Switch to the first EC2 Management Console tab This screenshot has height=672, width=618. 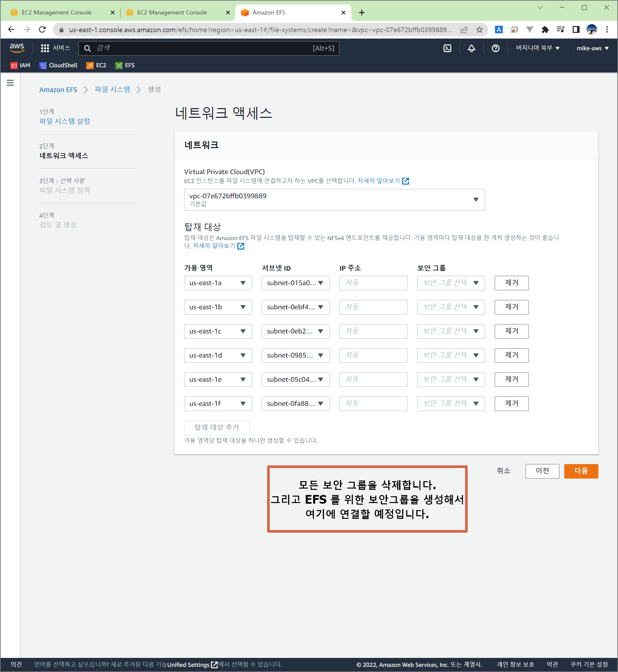coord(57,12)
